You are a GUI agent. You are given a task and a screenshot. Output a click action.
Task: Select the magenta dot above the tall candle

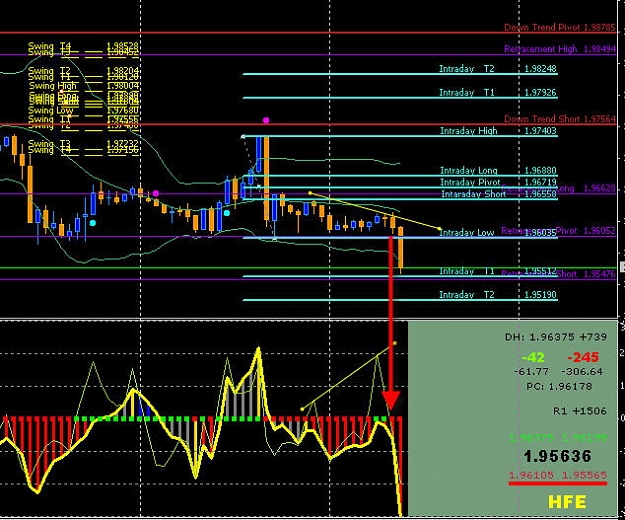(x=266, y=120)
